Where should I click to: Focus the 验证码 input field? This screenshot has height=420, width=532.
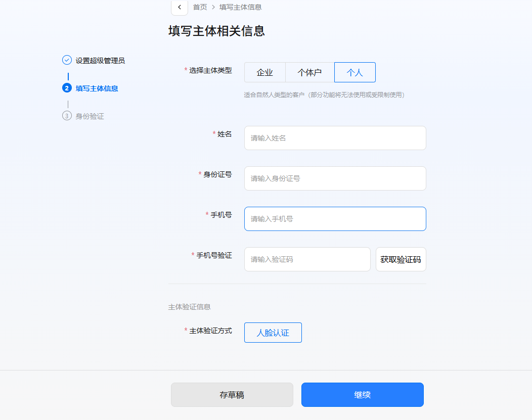(307, 259)
